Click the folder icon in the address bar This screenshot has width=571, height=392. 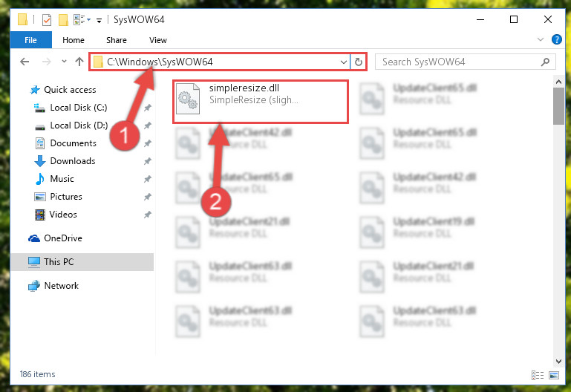pyautogui.click(x=98, y=62)
